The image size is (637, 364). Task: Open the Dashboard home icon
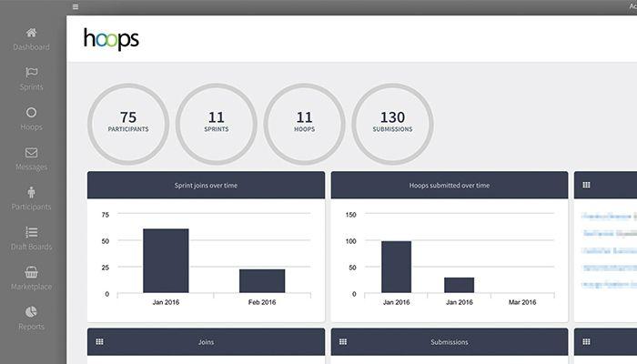(31, 33)
